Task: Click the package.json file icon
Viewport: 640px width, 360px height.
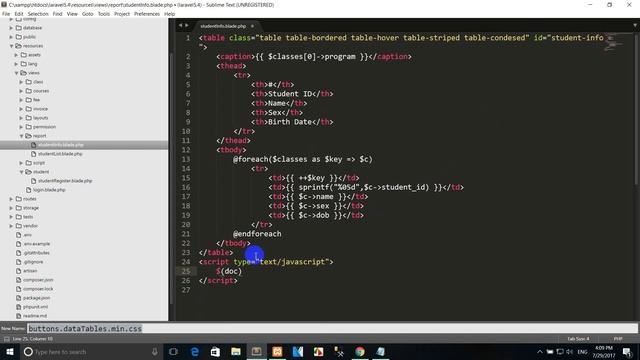Action: [x=18, y=298]
